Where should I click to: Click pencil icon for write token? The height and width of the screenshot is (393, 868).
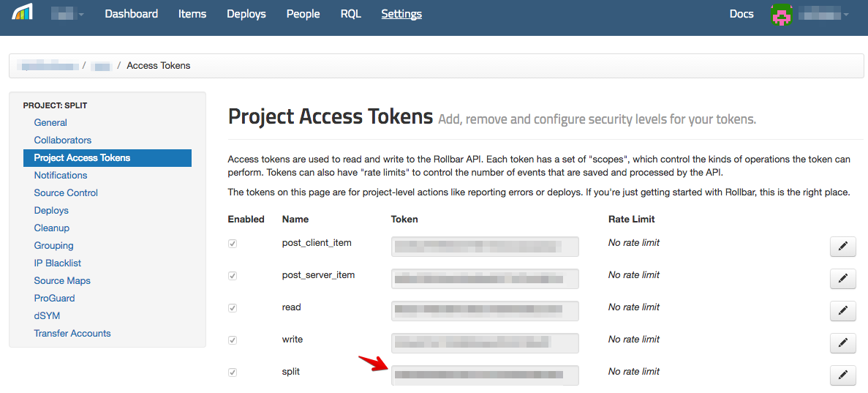pyautogui.click(x=842, y=343)
